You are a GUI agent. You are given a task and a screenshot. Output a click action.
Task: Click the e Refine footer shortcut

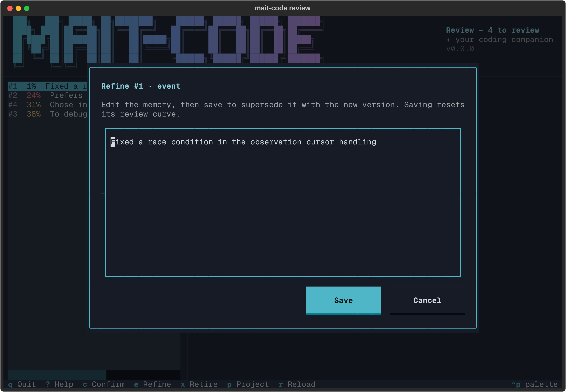coord(152,384)
